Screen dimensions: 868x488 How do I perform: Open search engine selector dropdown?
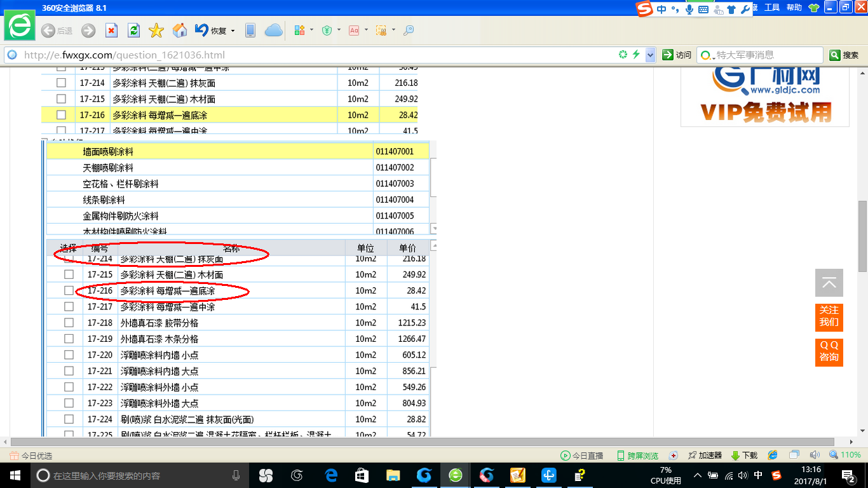pyautogui.click(x=706, y=56)
